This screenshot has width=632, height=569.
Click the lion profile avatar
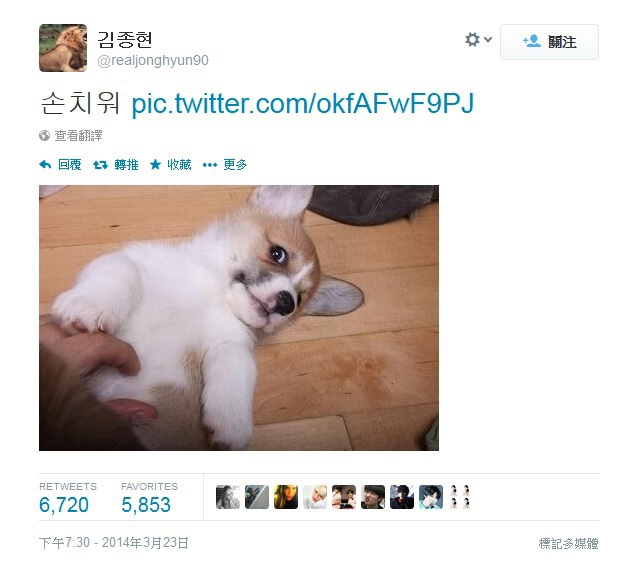tap(63, 48)
